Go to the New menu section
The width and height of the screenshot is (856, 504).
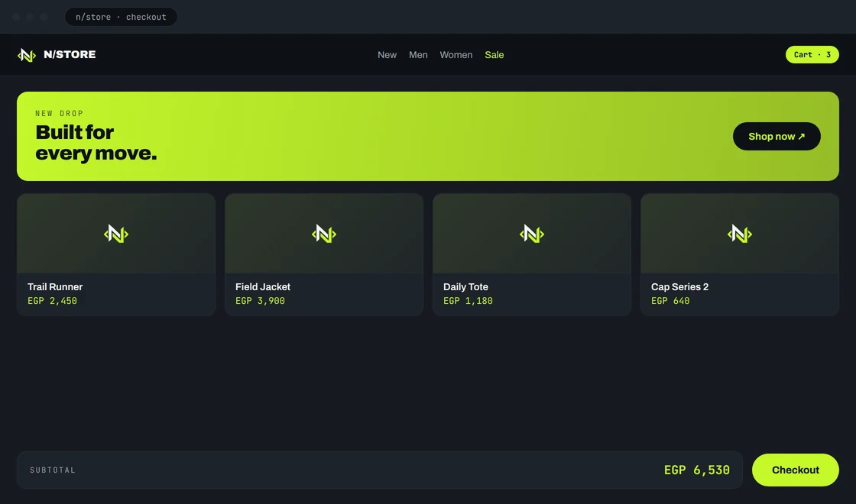[387, 54]
